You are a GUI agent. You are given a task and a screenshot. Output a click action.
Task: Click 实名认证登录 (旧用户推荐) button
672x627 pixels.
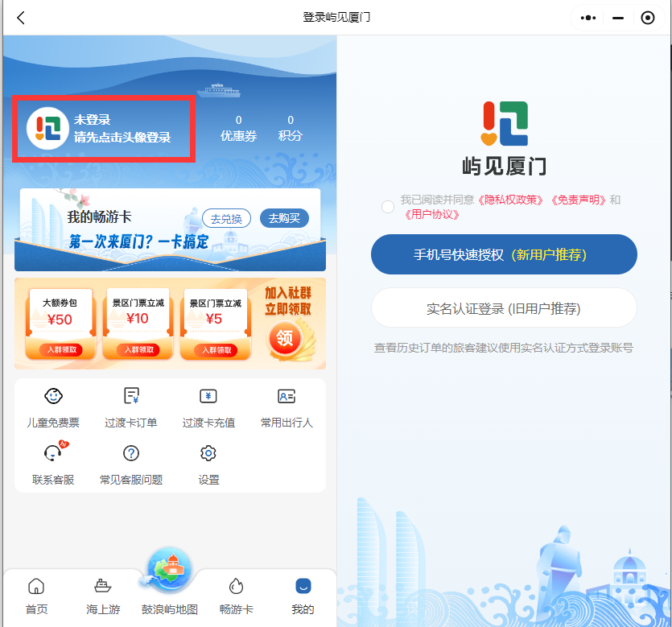pos(504,308)
